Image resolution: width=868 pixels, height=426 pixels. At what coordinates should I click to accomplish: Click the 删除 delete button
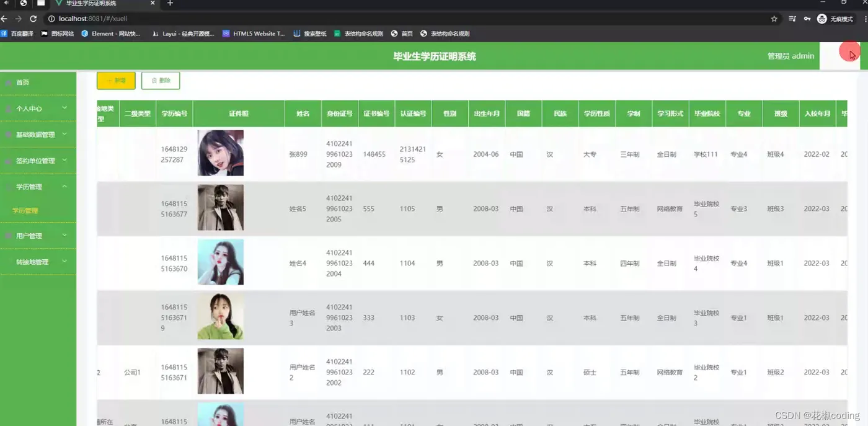click(x=161, y=81)
